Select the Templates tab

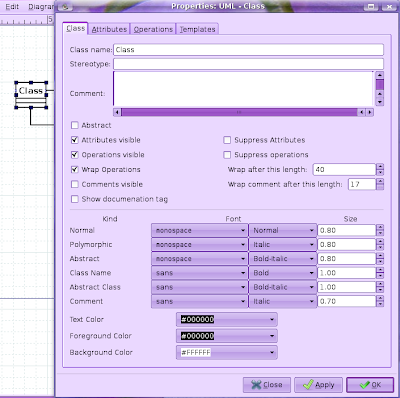tap(197, 29)
